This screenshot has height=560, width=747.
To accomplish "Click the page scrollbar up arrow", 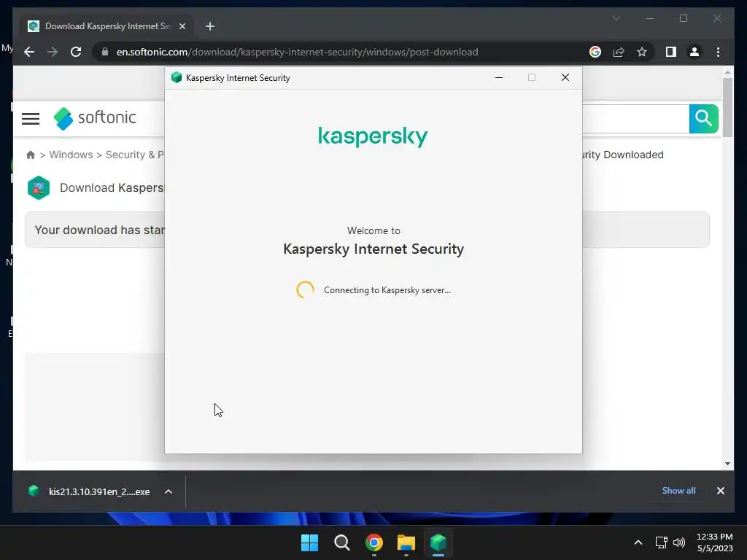I will point(727,72).
